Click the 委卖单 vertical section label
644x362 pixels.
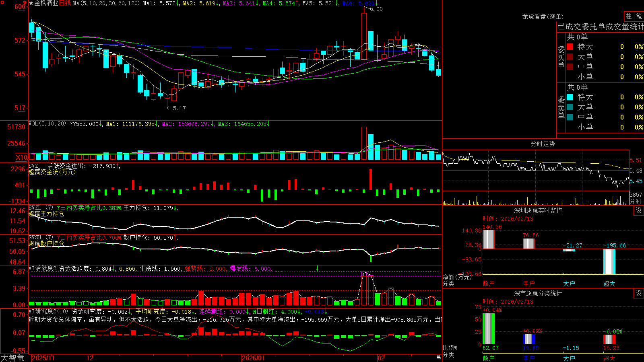point(561,107)
